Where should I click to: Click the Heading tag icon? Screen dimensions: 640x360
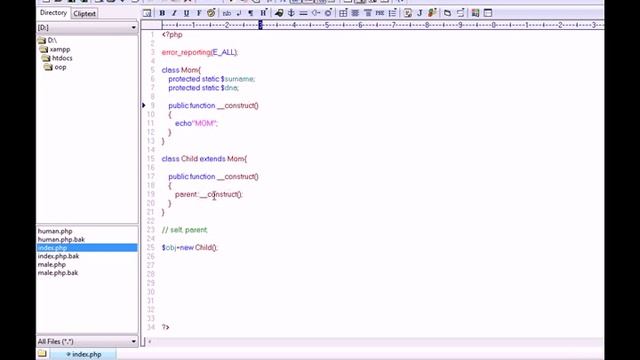264,13
